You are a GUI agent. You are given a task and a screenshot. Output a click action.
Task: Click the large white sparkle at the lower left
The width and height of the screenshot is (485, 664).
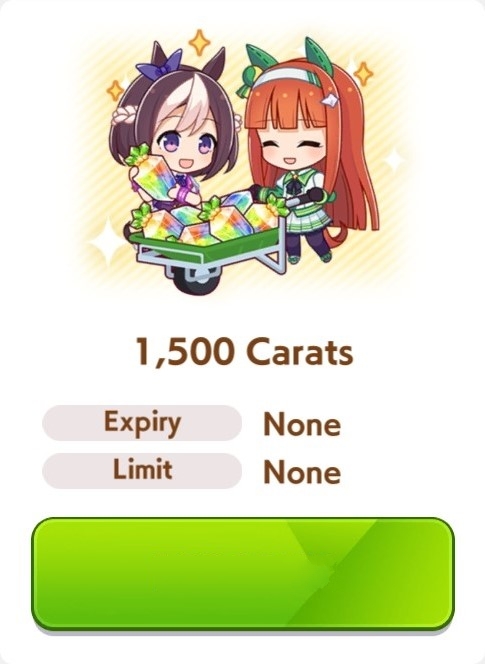click(108, 241)
